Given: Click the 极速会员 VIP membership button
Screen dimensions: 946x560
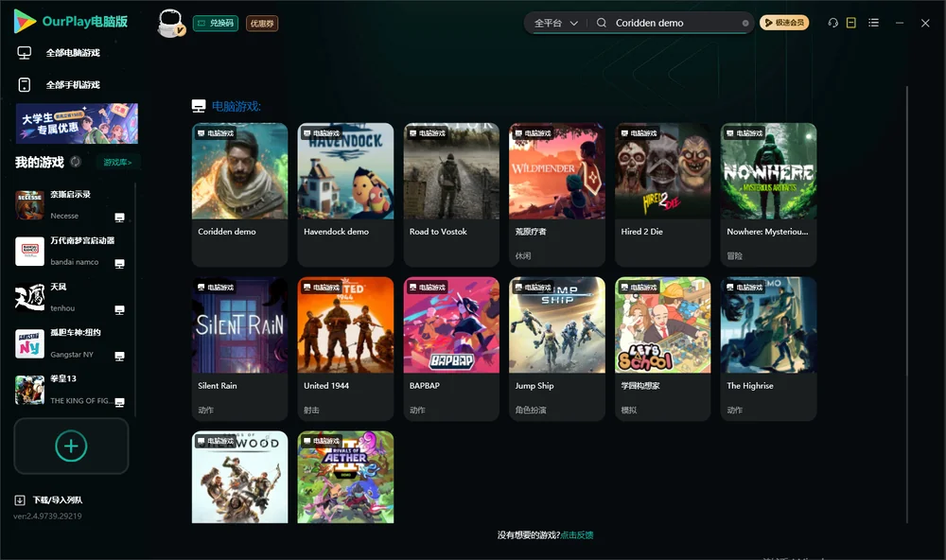Looking at the screenshot, I should 784,23.
